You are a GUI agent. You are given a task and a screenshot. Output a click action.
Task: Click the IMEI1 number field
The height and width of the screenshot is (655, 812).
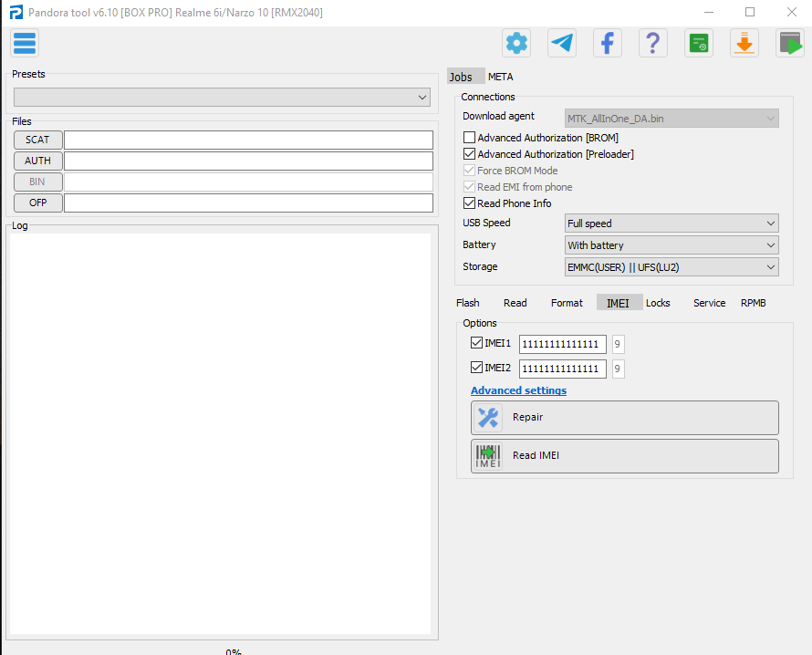pyautogui.click(x=563, y=344)
